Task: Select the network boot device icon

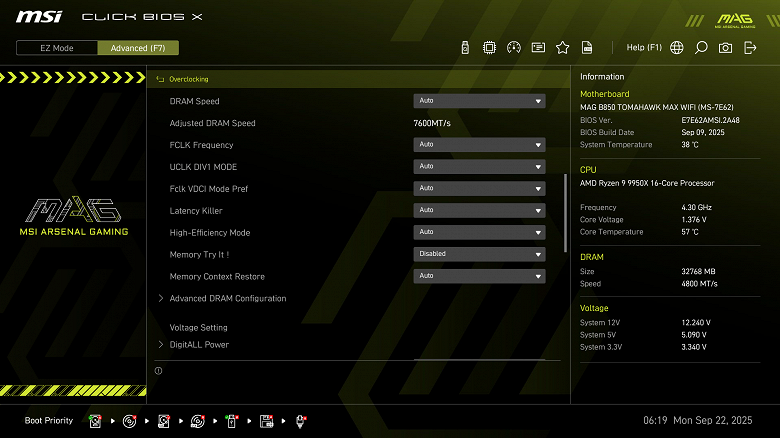Action: click(x=300, y=421)
